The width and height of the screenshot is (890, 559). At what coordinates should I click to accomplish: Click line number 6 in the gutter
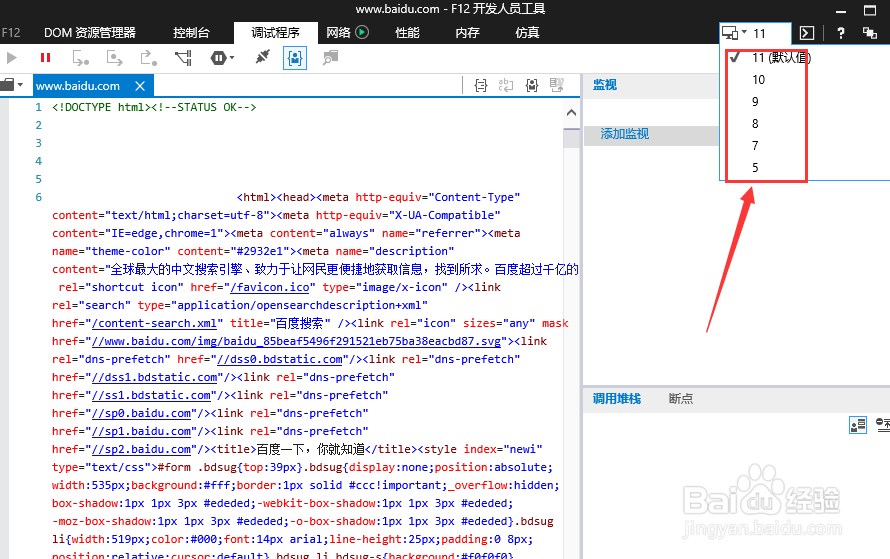(39, 197)
